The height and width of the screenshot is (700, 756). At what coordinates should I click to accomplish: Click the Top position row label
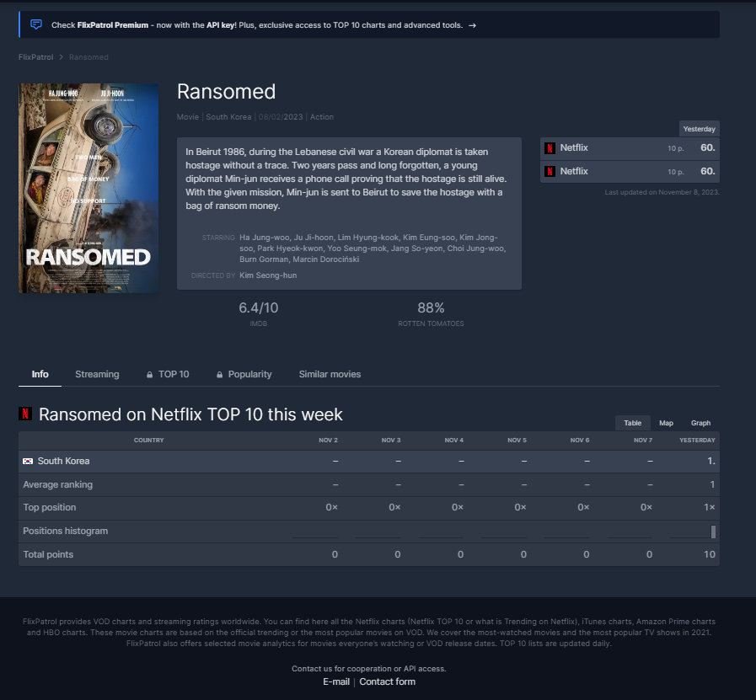click(x=50, y=507)
